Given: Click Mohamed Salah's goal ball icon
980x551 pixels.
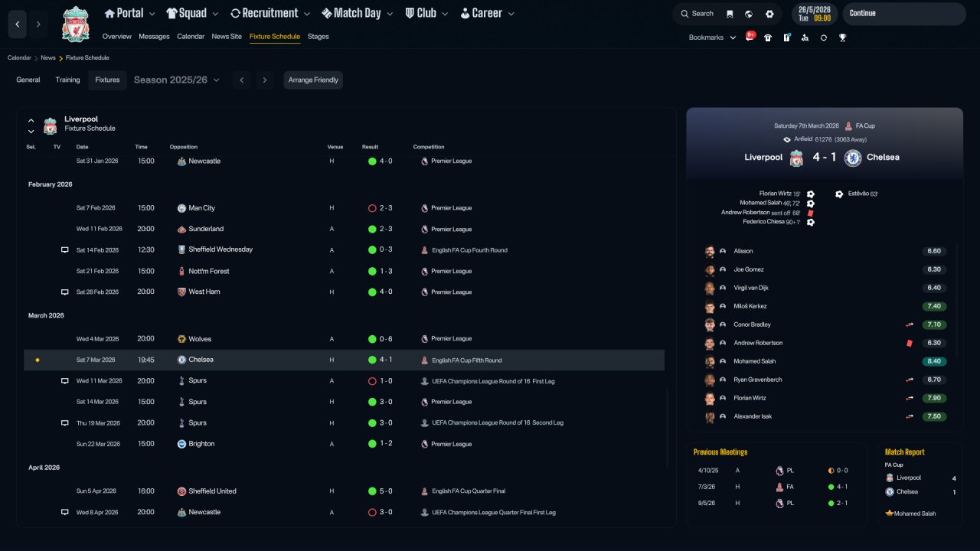Looking at the screenshot, I should pos(811,204).
